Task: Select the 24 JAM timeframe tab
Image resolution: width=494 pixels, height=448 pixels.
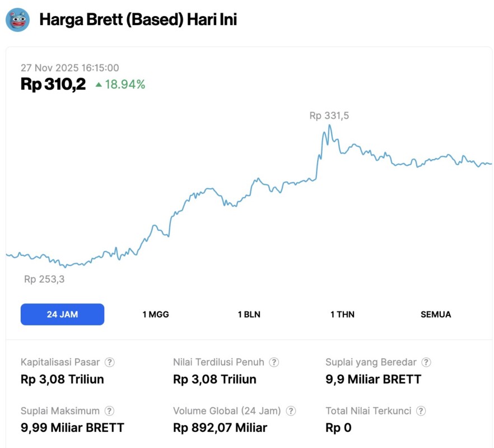Action: coord(62,314)
